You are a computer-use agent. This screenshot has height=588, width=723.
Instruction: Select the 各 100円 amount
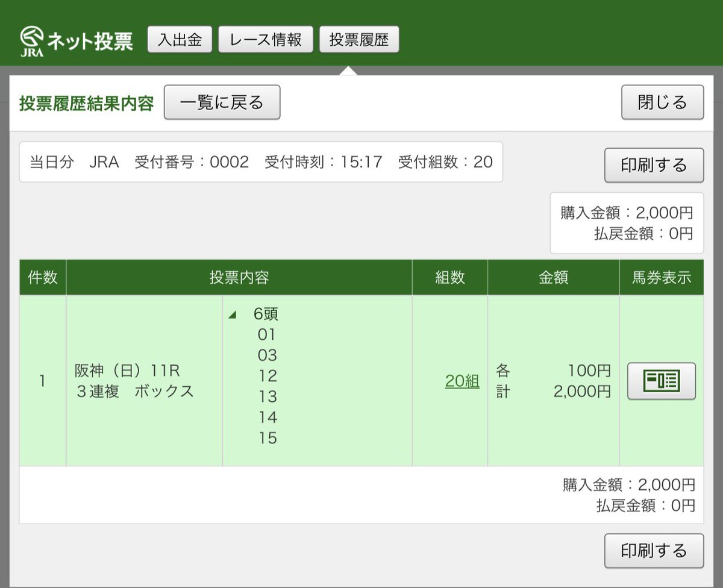coord(553,371)
